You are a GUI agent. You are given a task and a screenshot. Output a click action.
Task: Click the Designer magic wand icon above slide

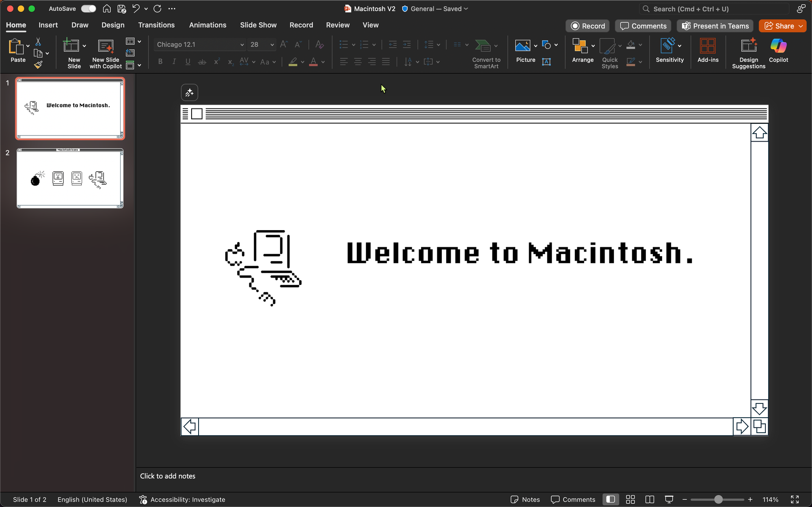[x=190, y=93]
